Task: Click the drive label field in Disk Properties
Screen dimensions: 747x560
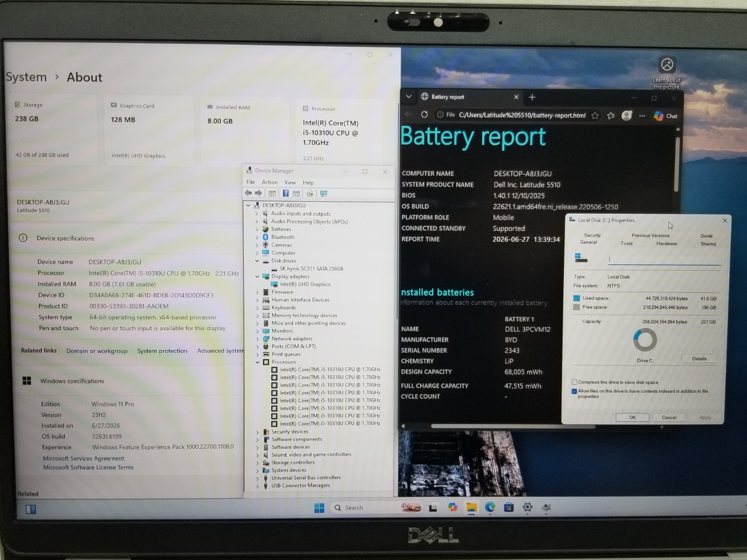Action: pos(664,259)
